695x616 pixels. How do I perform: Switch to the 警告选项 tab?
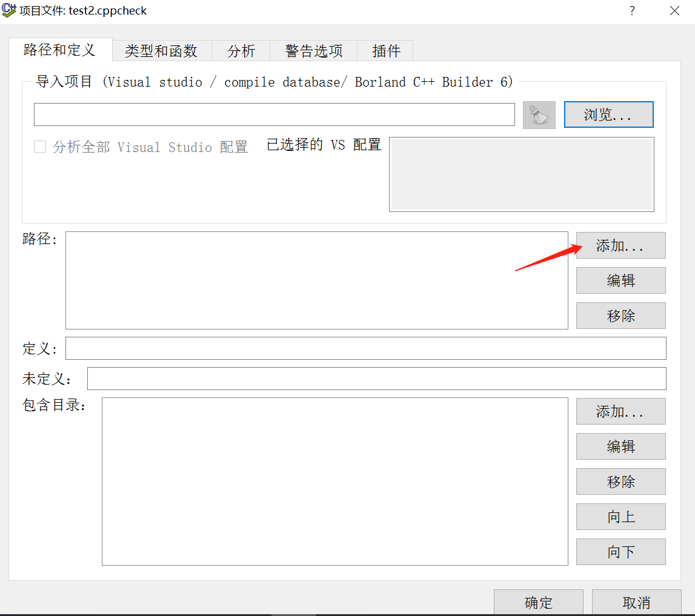(314, 51)
